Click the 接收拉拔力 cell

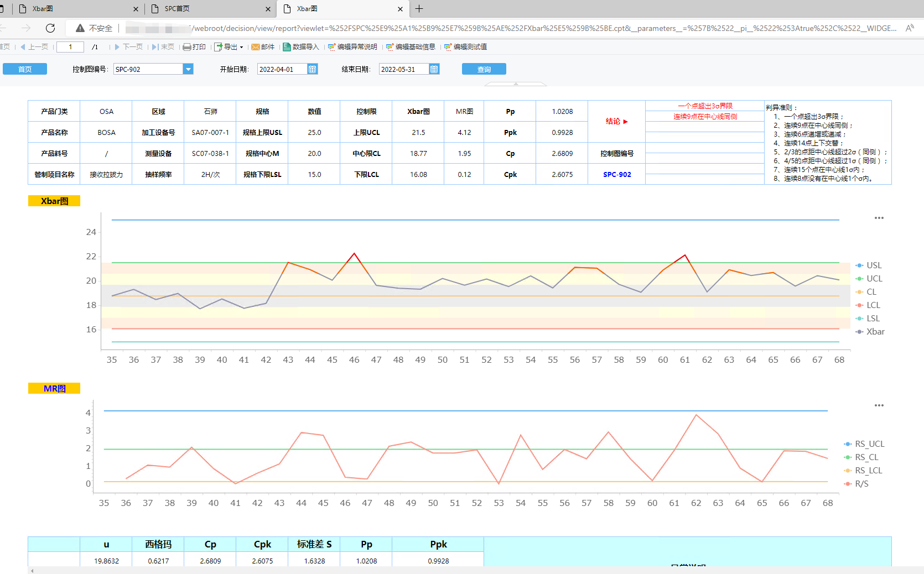click(106, 174)
